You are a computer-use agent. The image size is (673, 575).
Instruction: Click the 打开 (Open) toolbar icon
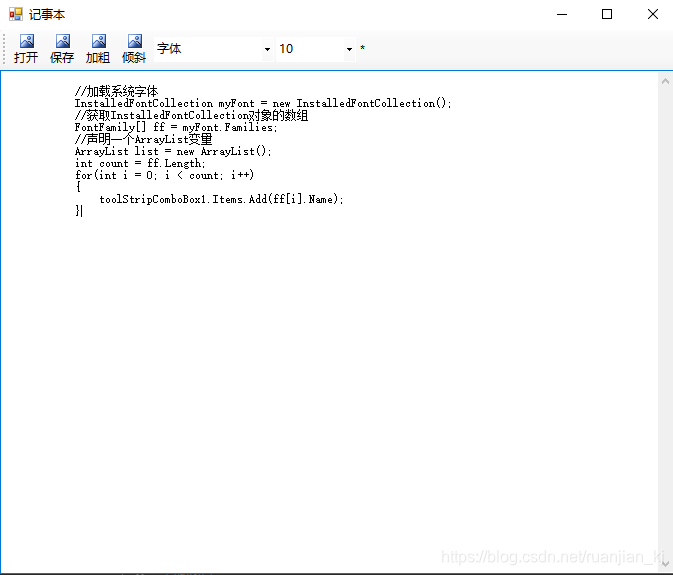pos(26,48)
